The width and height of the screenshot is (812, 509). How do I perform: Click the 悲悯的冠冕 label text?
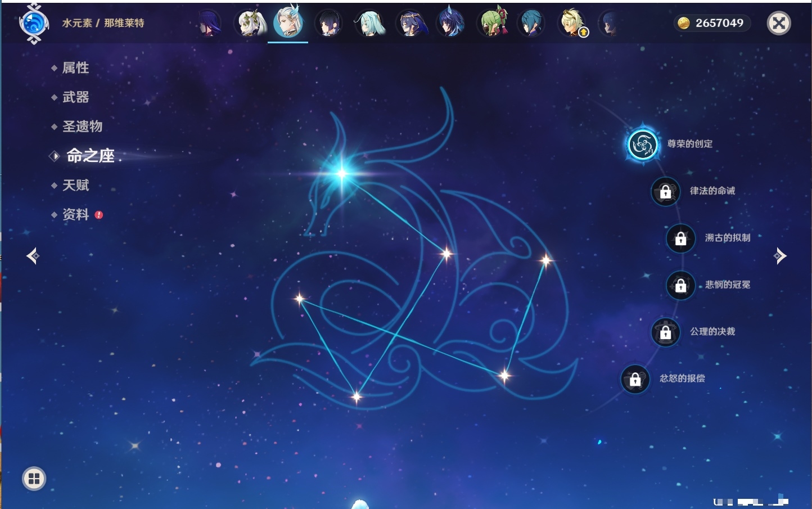point(728,285)
